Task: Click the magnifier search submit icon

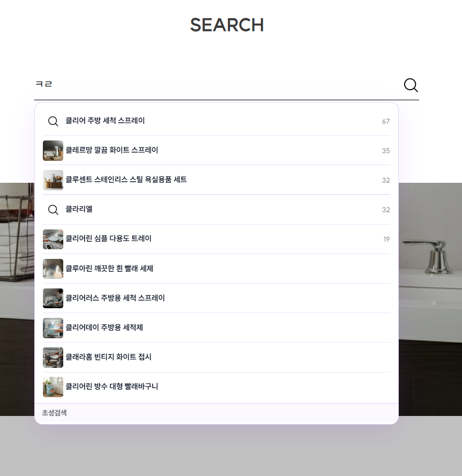Action: [x=411, y=85]
